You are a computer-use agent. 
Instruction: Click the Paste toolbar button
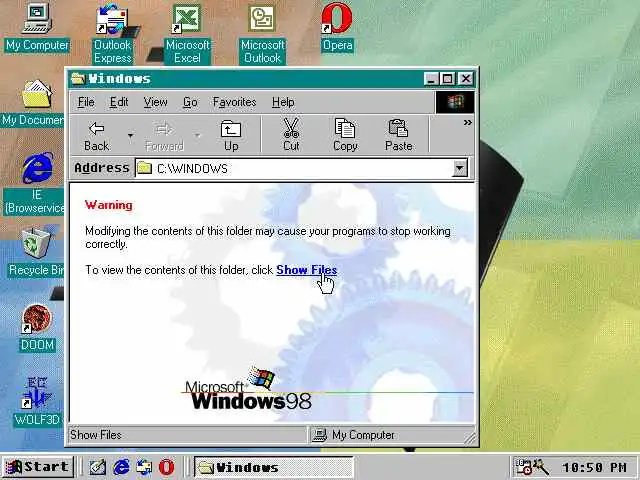398,135
